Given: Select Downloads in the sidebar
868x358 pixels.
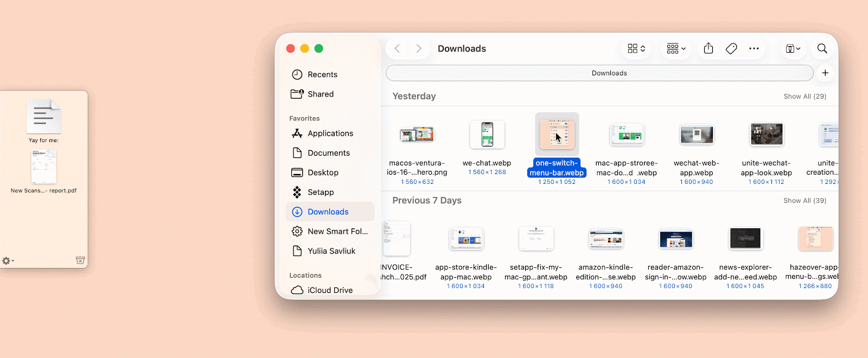Looking at the screenshot, I should coord(330,212).
